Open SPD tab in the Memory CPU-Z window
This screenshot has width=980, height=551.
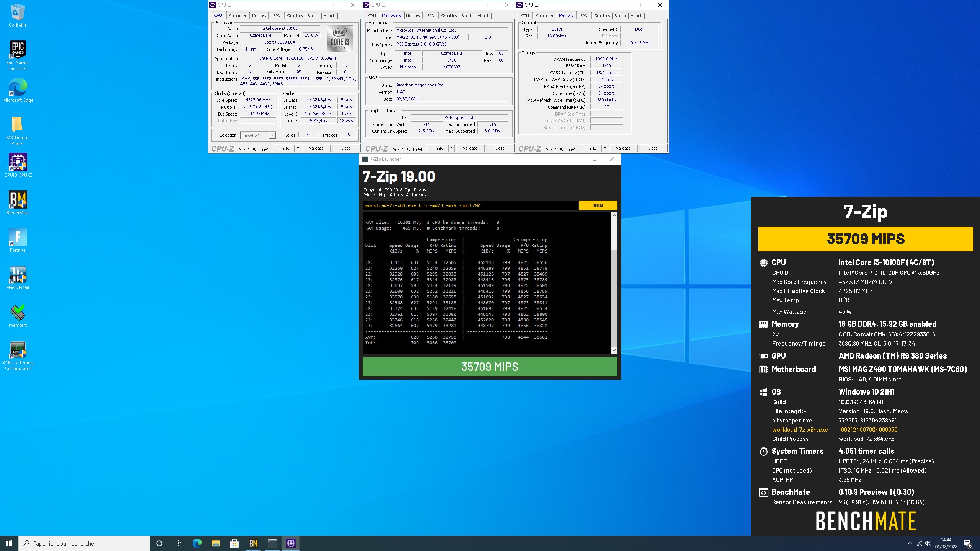coord(583,16)
